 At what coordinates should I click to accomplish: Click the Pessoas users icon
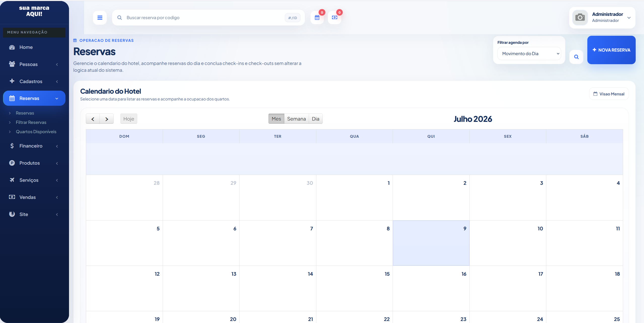point(12,64)
